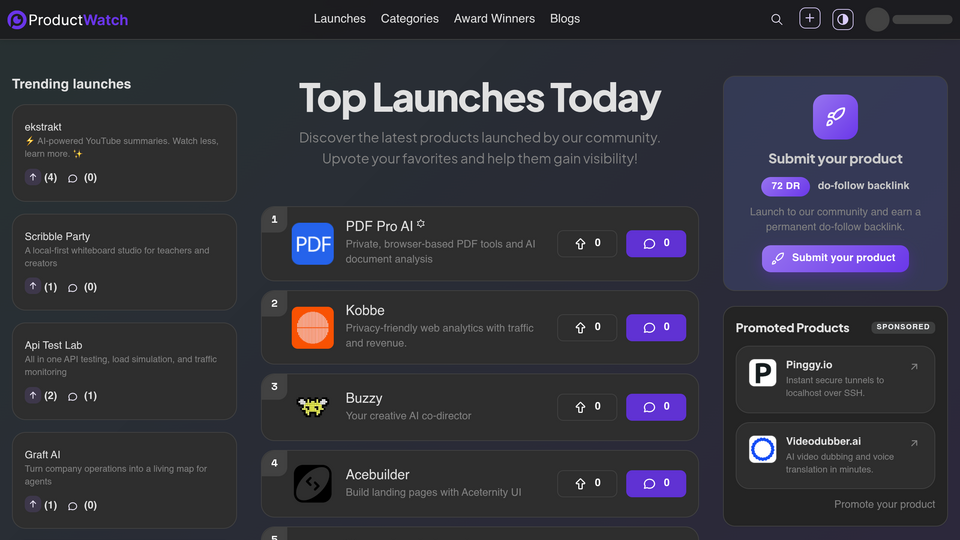Image resolution: width=960 pixels, height=540 pixels.
Task: Open Pinggy.io external link arrow
Action: pos(914,367)
